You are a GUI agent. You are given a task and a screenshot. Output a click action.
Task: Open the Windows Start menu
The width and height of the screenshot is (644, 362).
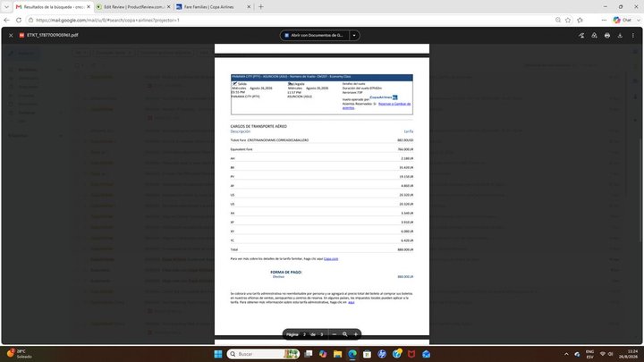point(218,354)
